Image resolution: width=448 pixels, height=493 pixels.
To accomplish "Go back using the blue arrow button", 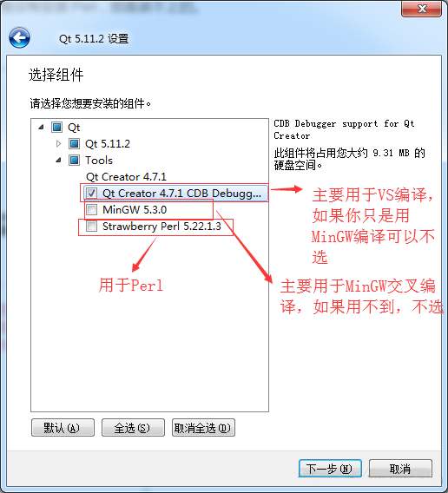I will (19, 37).
